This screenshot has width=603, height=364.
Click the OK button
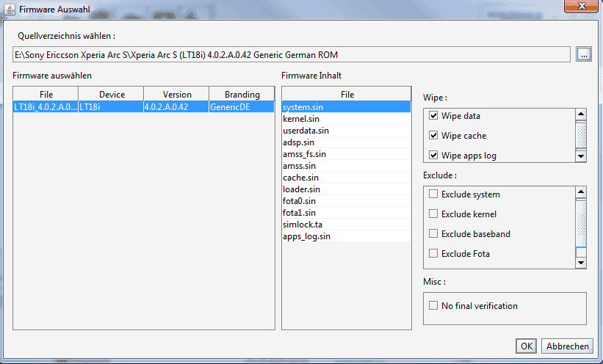[526, 346]
